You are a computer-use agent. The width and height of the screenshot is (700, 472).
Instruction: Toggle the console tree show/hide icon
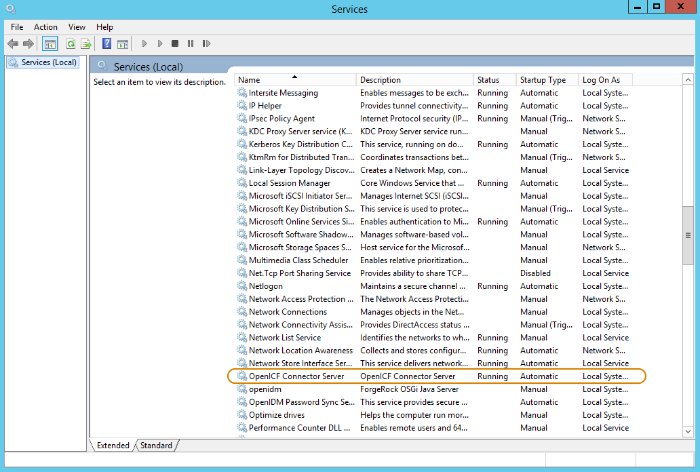pyautogui.click(x=50, y=44)
